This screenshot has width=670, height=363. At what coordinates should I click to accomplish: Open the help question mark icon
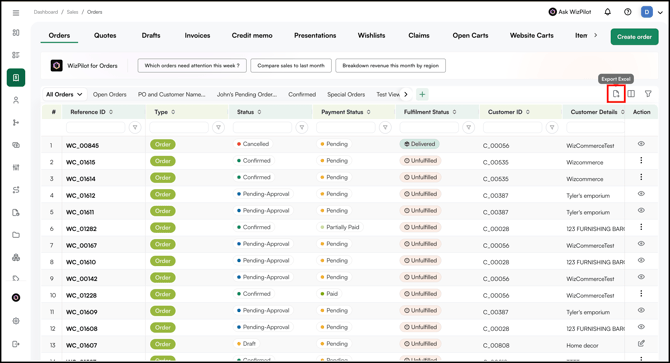627,12
